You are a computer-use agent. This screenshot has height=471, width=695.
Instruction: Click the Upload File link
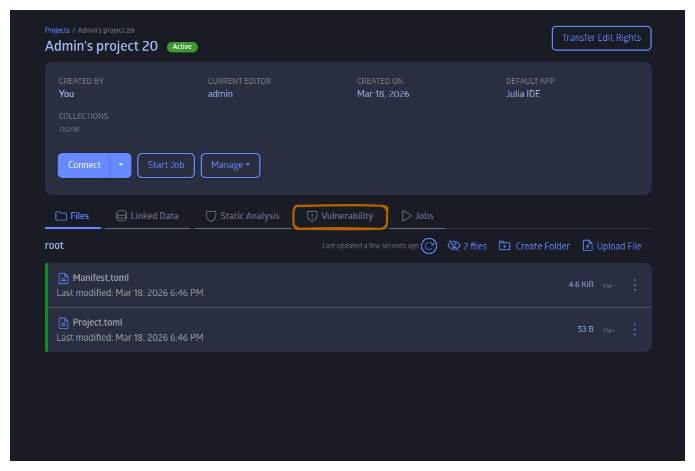pyautogui.click(x=612, y=246)
